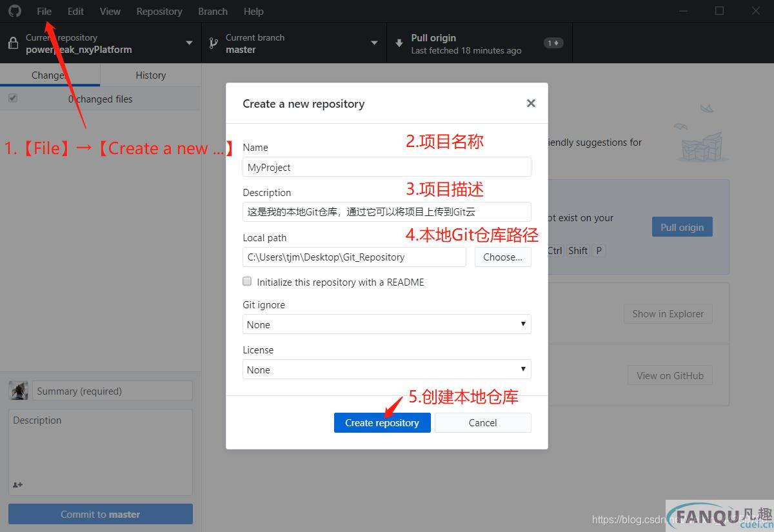774x532 pixels.
Task: Click the repository Description field in dialog
Action: [x=387, y=212]
